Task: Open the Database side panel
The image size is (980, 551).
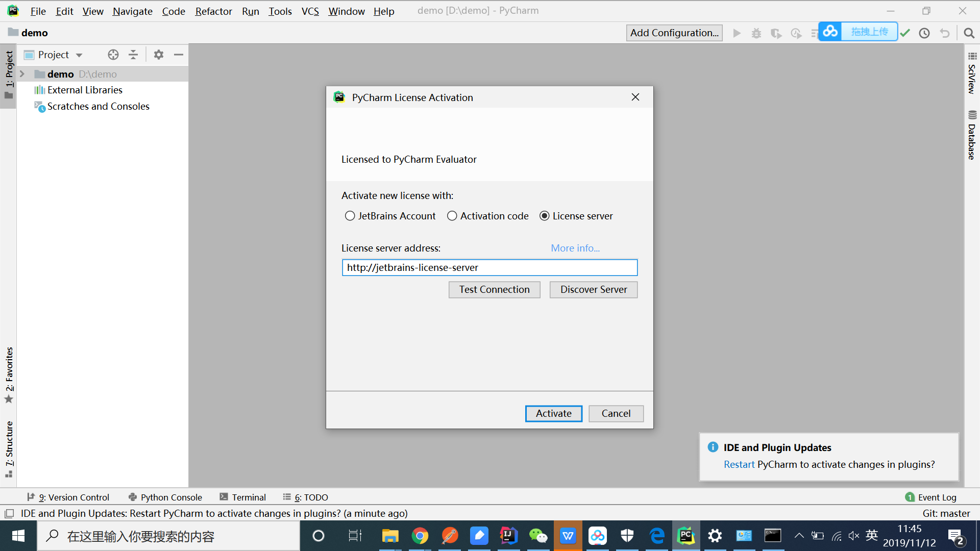Action: tap(972, 135)
